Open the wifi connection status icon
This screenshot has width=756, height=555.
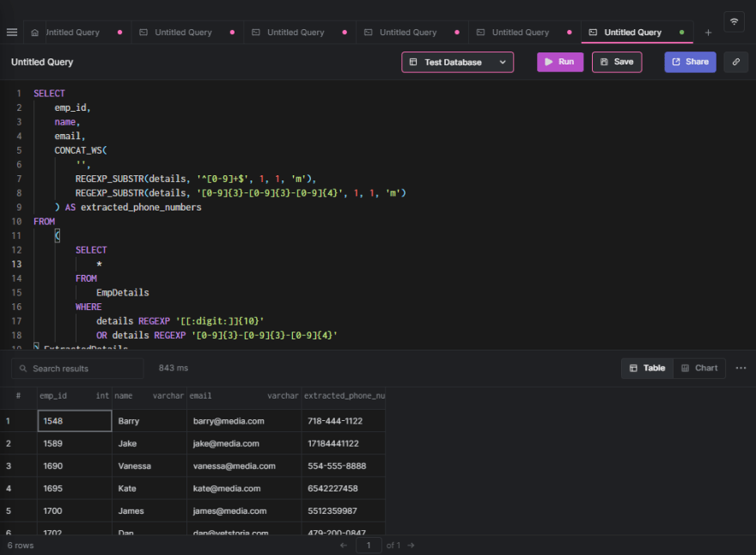tap(734, 21)
